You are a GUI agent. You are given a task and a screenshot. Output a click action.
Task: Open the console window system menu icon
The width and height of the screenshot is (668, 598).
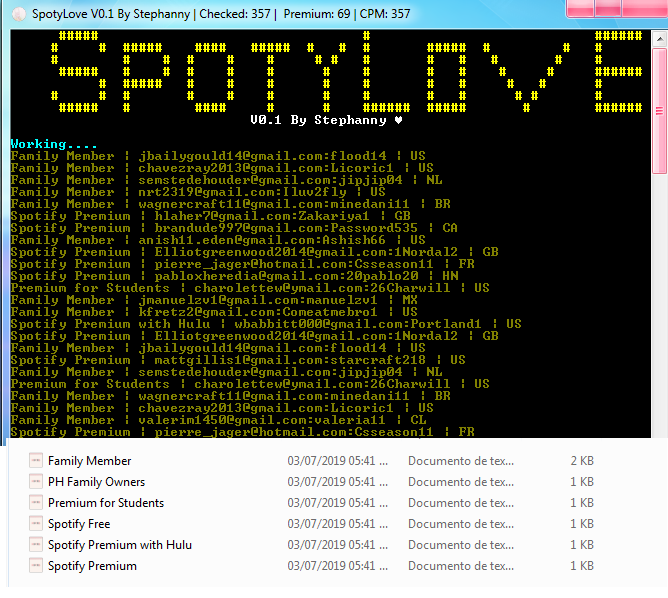14,14
